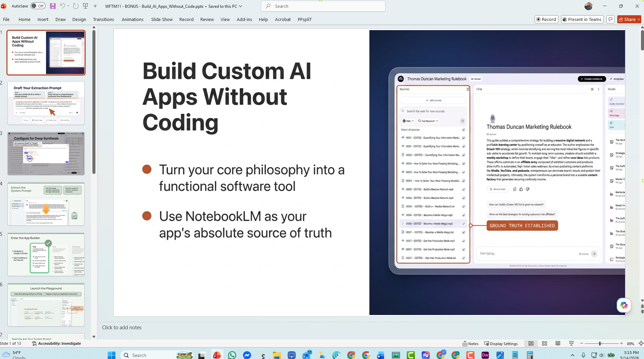Switch to Reading View
Screen dimensions: 644x359
pos(558,343)
